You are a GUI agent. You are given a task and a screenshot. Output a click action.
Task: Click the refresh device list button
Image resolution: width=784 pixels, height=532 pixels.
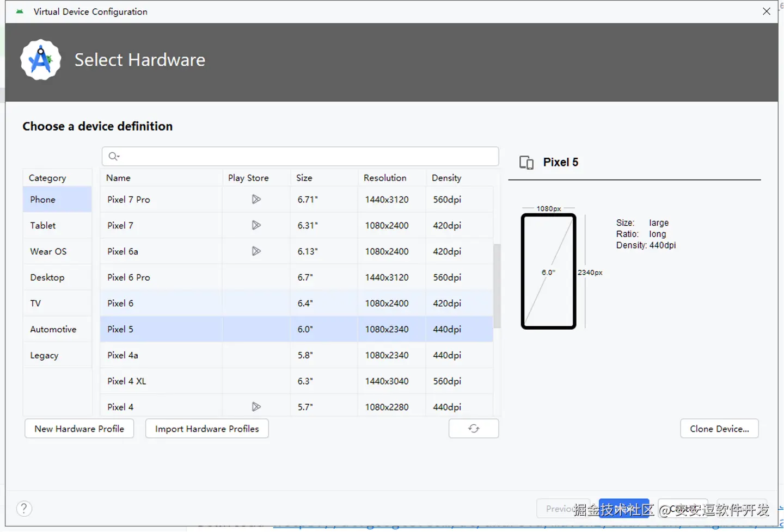(474, 429)
